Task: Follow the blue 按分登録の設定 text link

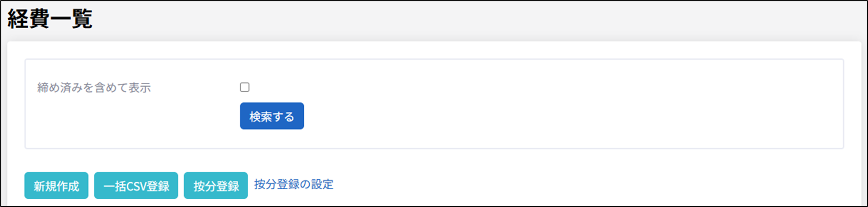Action: (x=294, y=184)
